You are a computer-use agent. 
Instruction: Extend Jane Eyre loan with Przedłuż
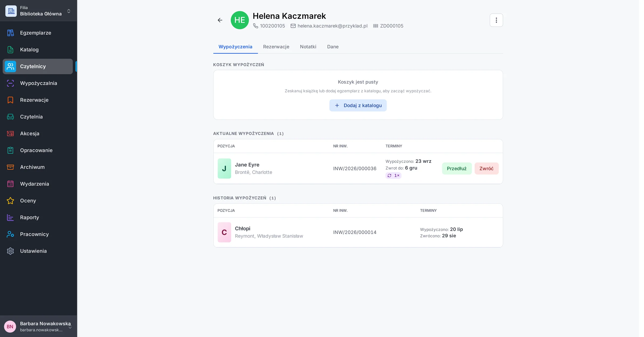tap(457, 169)
